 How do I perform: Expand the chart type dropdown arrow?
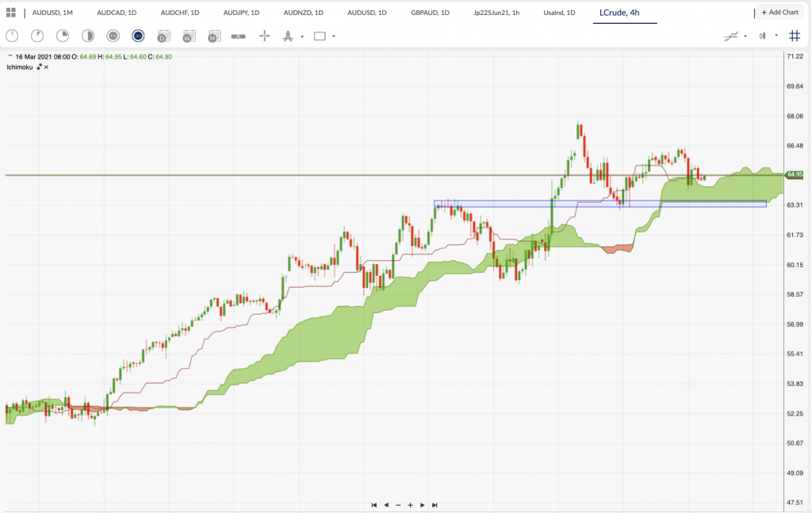pos(776,36)
